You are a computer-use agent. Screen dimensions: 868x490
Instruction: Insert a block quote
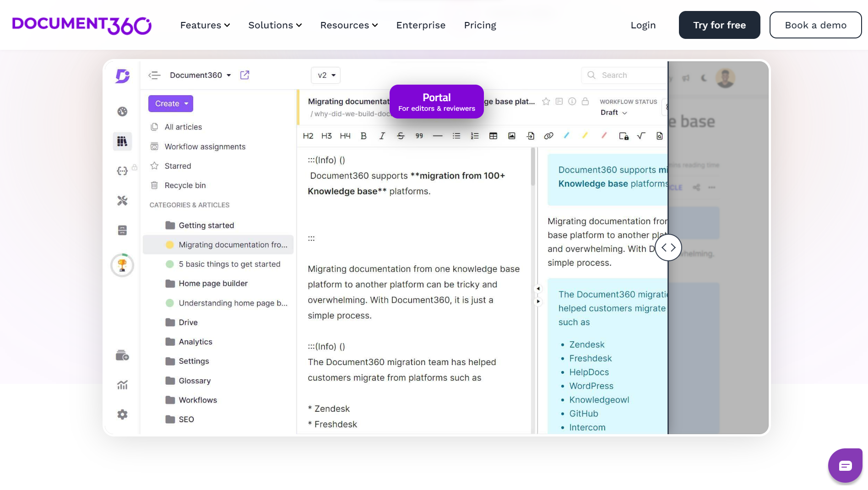coord(419,136)
